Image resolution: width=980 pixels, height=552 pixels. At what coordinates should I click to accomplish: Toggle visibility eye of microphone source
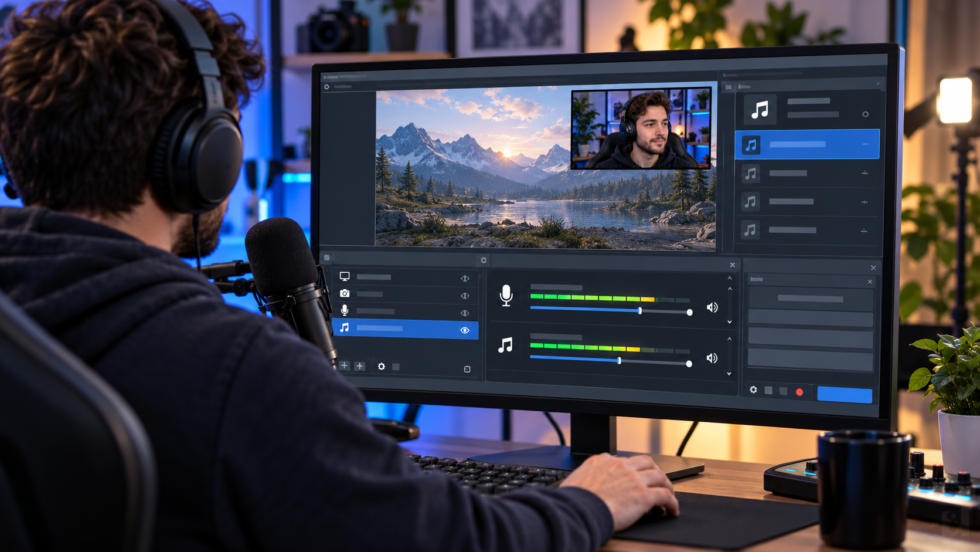[x=465, y=313]
